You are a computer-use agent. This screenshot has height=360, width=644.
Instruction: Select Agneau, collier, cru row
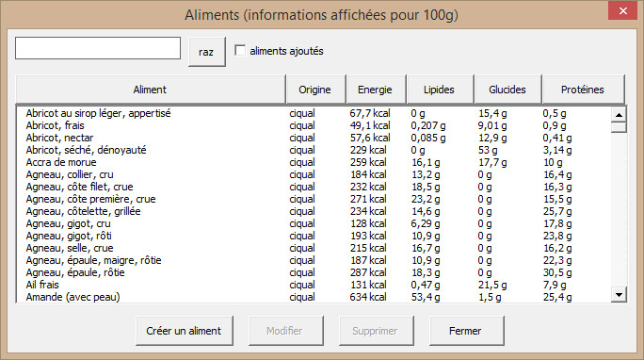click(x=314, y=174)
